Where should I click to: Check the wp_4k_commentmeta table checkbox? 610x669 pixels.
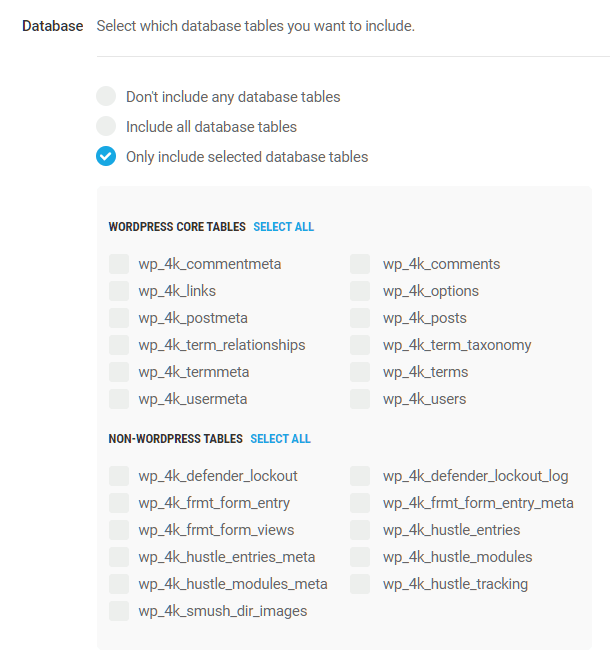pos(119,264)
